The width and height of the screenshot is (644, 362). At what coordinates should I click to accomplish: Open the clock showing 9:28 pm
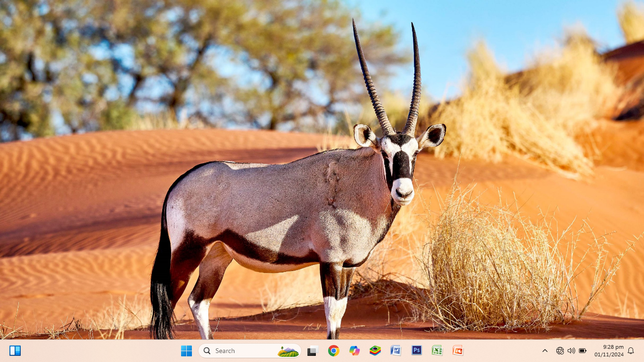point(609,351)
